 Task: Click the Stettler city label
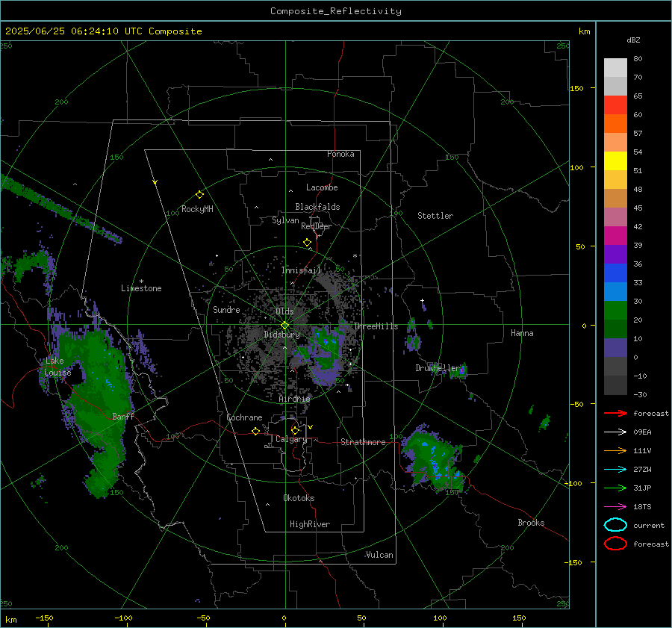(x=435, y=216)
